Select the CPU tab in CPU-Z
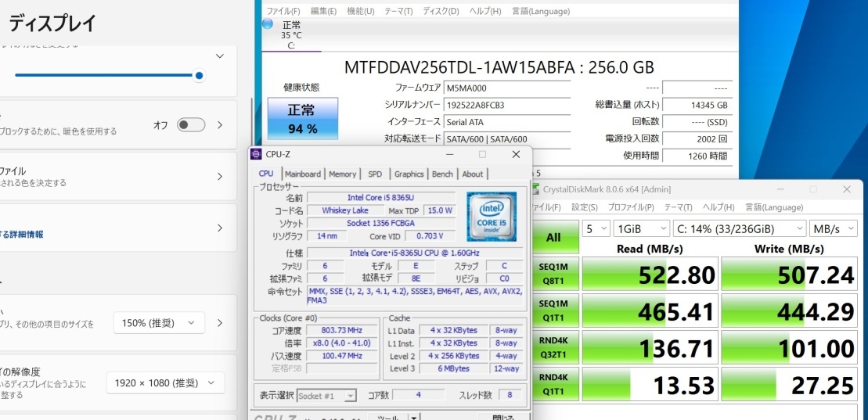This screenshot has height=420, width=868. click(x=266, y=173)
